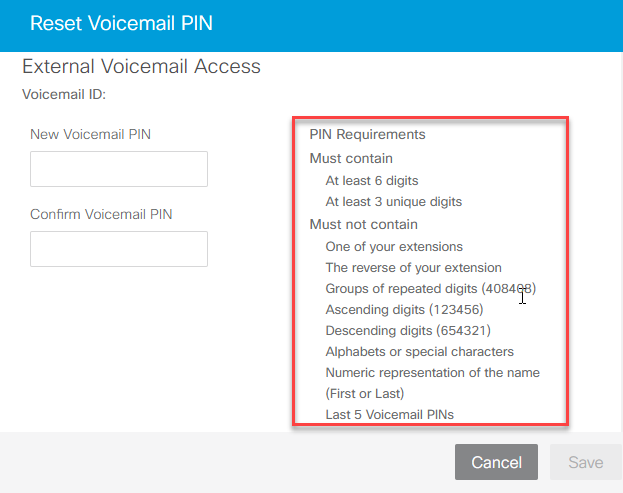
Task: Select the 'At least 3 unique digits' text
Action: [x=393, y=202]
